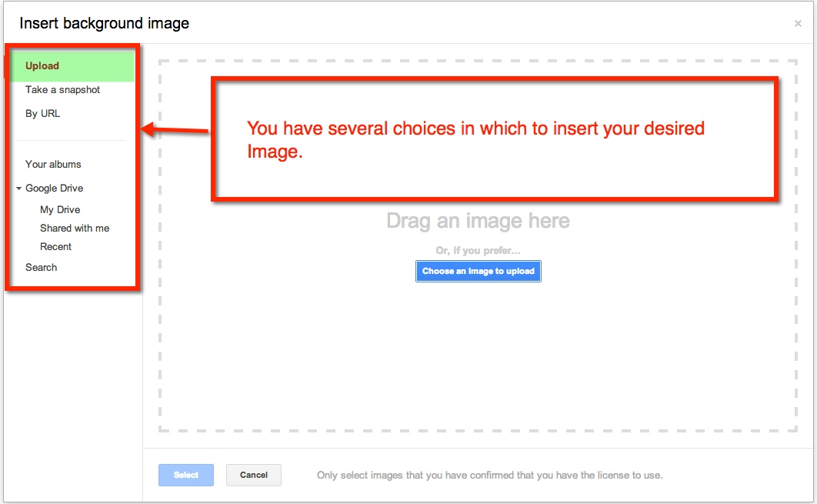Click the Google Drive label

click(55, 189)
